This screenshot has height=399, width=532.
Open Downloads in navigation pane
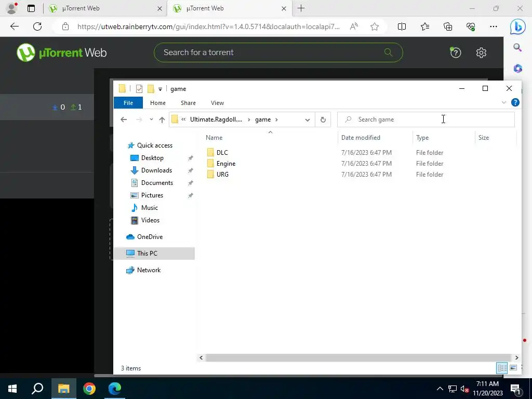[x=156, y=170]
